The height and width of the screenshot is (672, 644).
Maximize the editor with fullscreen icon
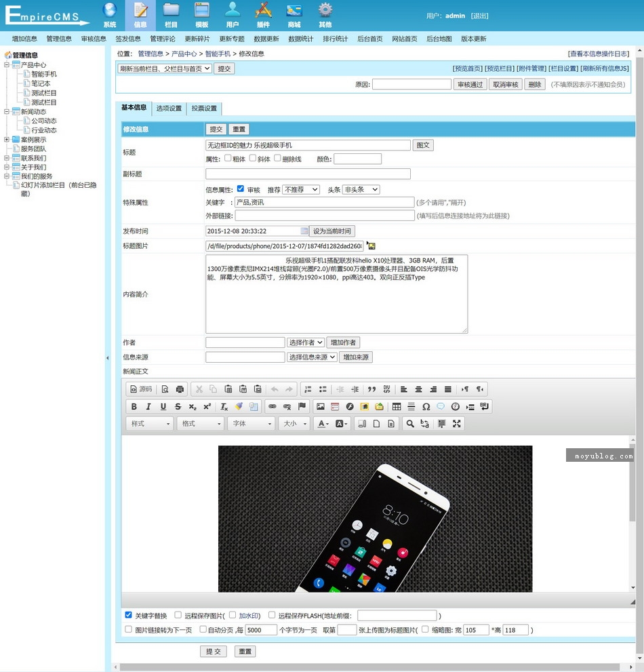pyautogui.click(x=457, y=423)
